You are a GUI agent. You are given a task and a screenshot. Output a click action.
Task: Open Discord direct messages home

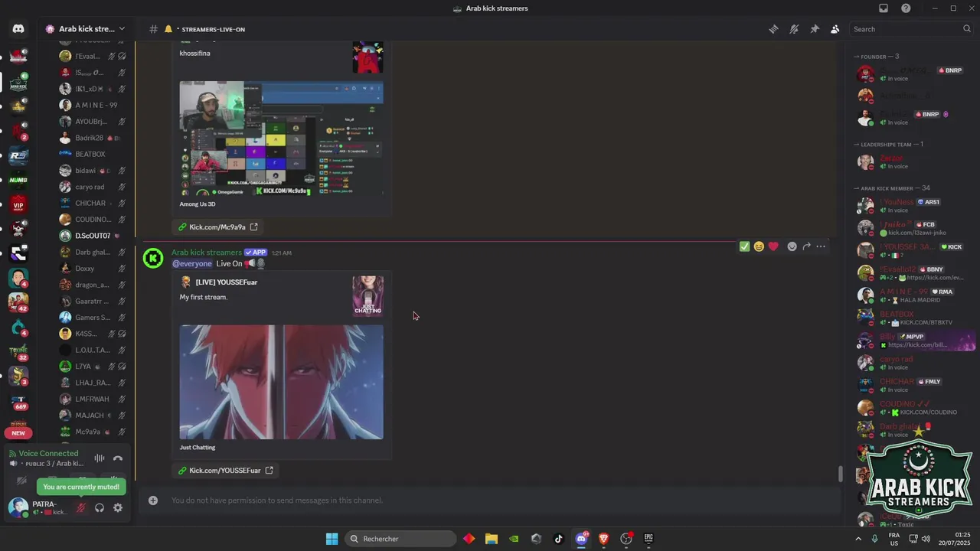point(18,29)
